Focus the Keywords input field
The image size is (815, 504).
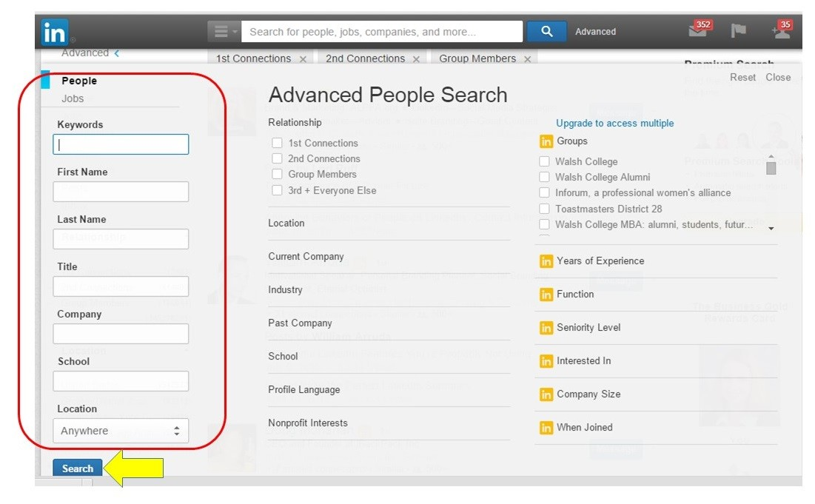point(121,144)
